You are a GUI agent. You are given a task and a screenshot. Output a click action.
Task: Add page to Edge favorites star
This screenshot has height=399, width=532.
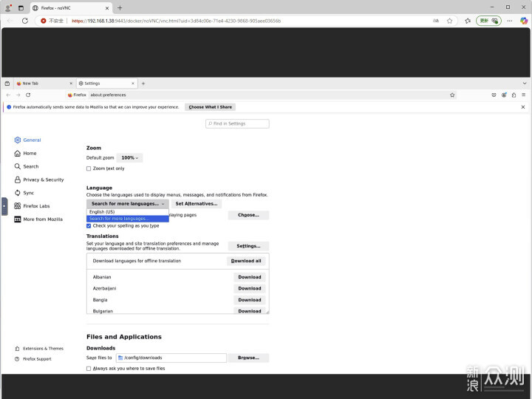click(x=449, y=21)
